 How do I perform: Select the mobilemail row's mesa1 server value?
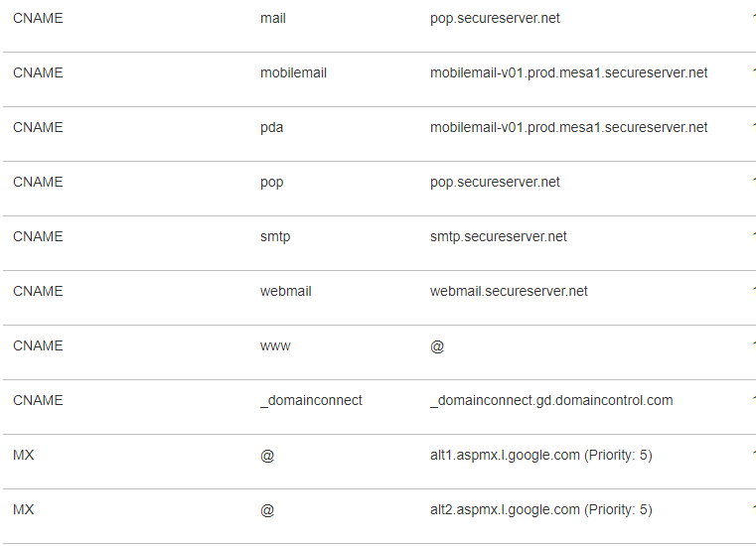pos(568,73)
